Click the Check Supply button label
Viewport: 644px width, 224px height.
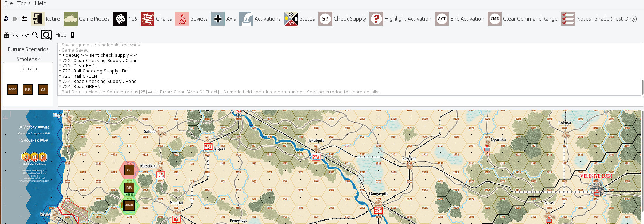coord(350,19)
